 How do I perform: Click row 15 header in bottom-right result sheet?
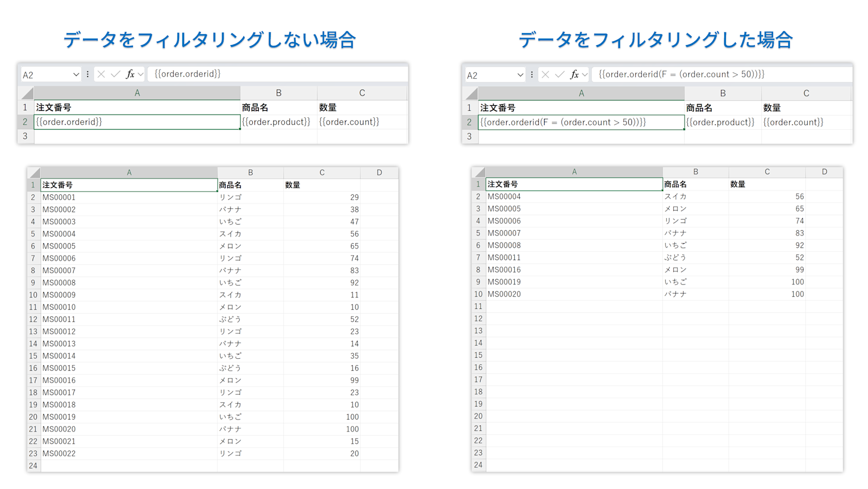click(x=478, y=355)
